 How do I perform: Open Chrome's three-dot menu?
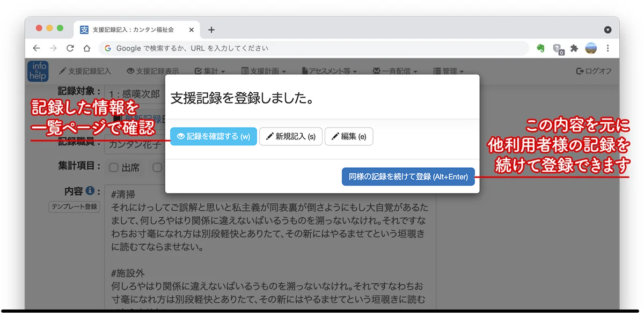point(608,48)
